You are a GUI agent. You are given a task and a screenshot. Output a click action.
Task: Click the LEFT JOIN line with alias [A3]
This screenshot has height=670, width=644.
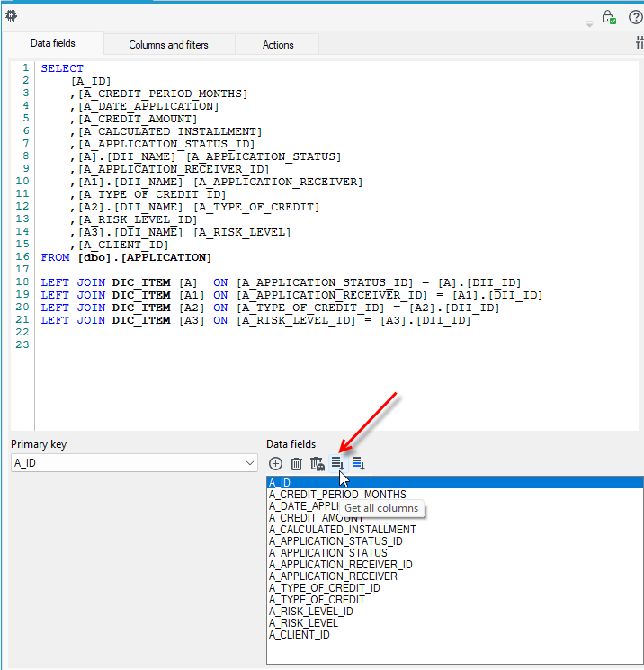255,320
